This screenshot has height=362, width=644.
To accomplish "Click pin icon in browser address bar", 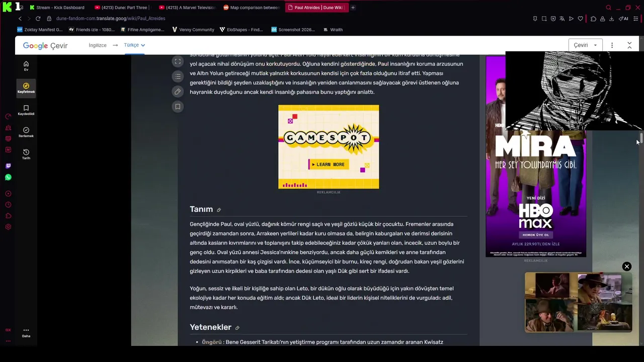I will (535, 19).
